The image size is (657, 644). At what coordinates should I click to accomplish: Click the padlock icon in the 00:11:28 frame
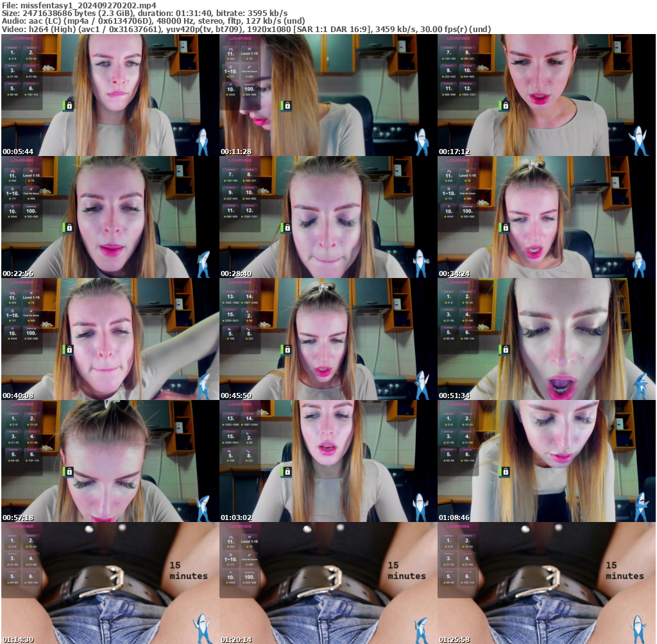tap(288, 105)
